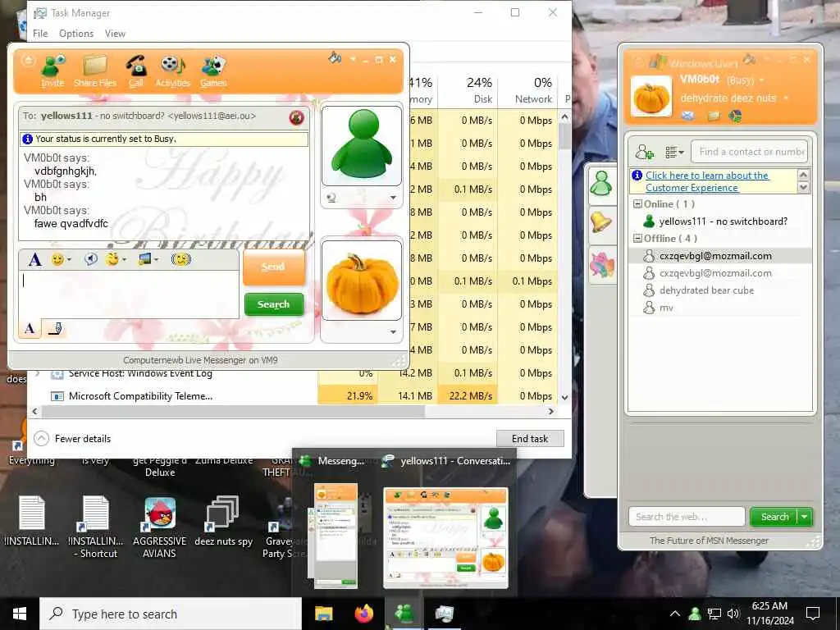
Task: Open VM0b0t Busy status dropdown
Action: click(761, 80)
